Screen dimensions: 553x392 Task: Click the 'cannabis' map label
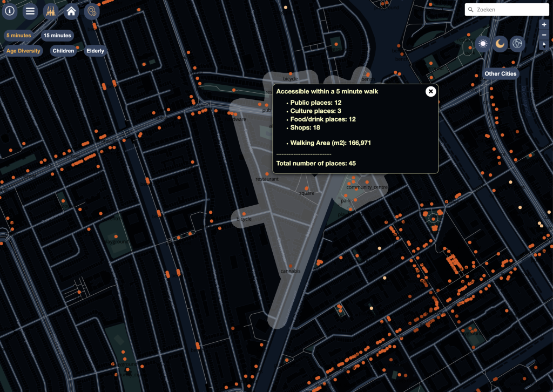[x=291, y=271]
